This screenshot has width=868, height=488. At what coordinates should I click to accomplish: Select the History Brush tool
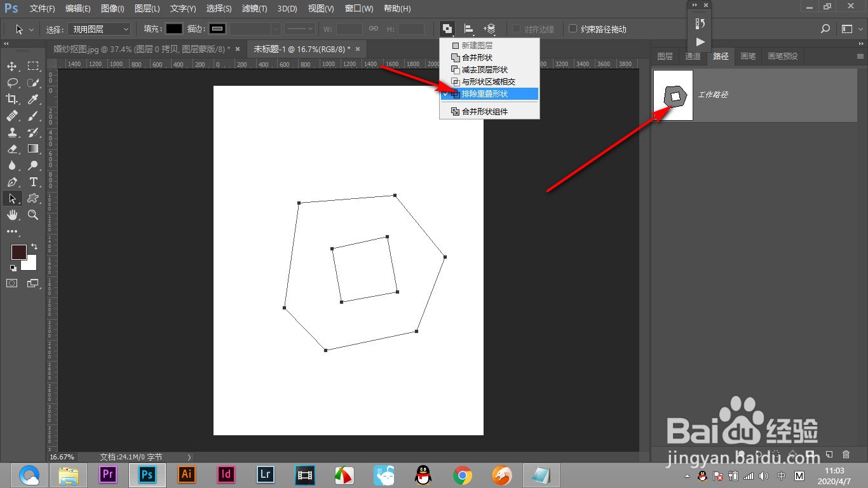click(x=33, y=132)
